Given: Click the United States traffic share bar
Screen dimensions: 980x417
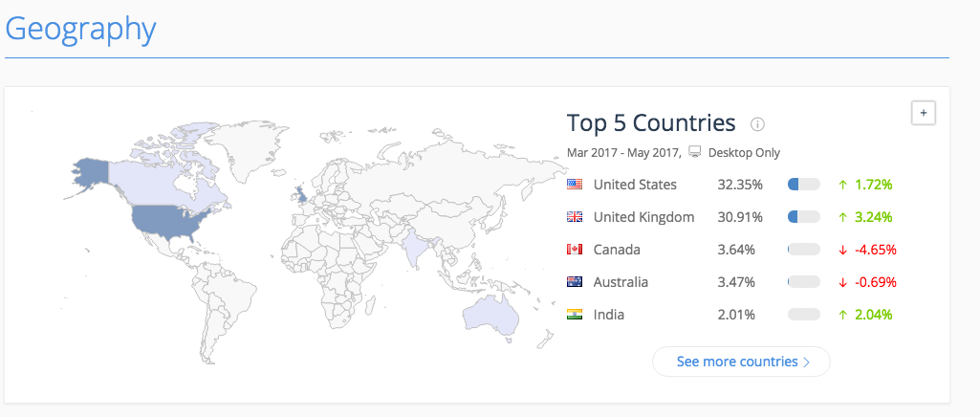Looking at the screenshot, I should (804, 185).
